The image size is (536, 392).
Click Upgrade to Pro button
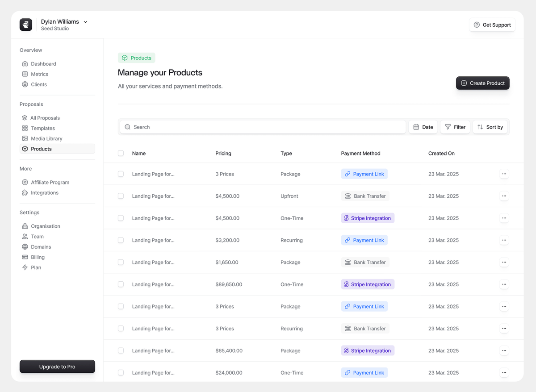point(57,367)
